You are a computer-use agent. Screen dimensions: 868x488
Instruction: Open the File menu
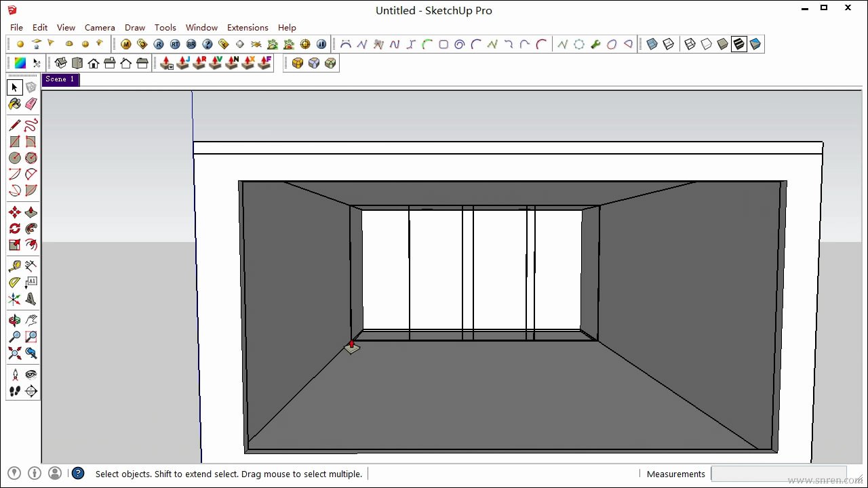click(16, 27)
